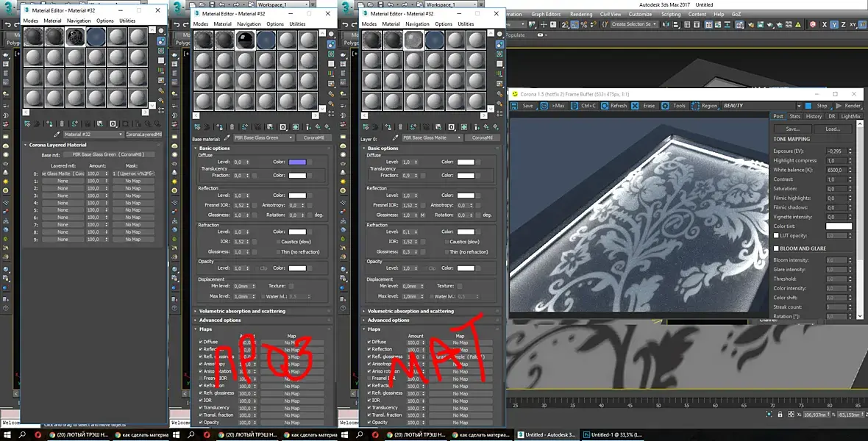The width and height of the screenshot is (868, 441).
Task: Open Reflection color swatch in right Material Editor
Action: tap(466, 196)
